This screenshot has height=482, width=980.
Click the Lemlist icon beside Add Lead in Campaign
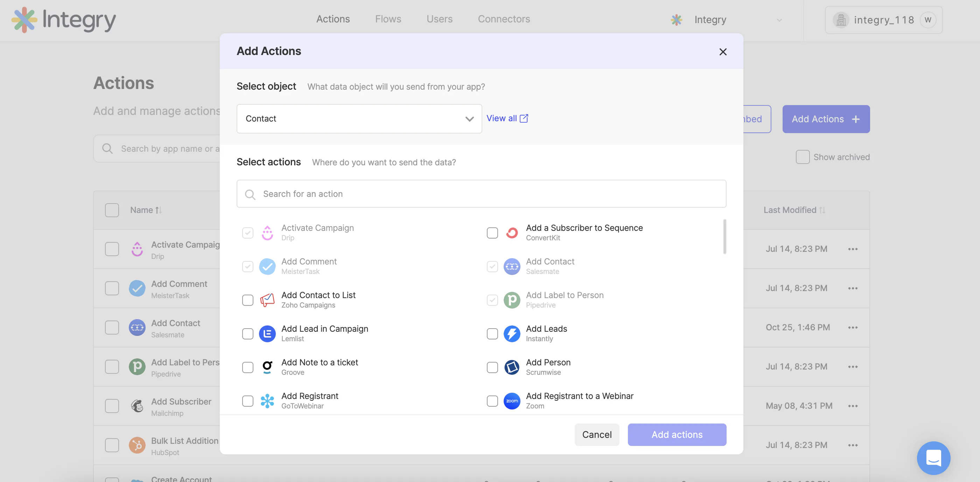click(x=267, y=333)
